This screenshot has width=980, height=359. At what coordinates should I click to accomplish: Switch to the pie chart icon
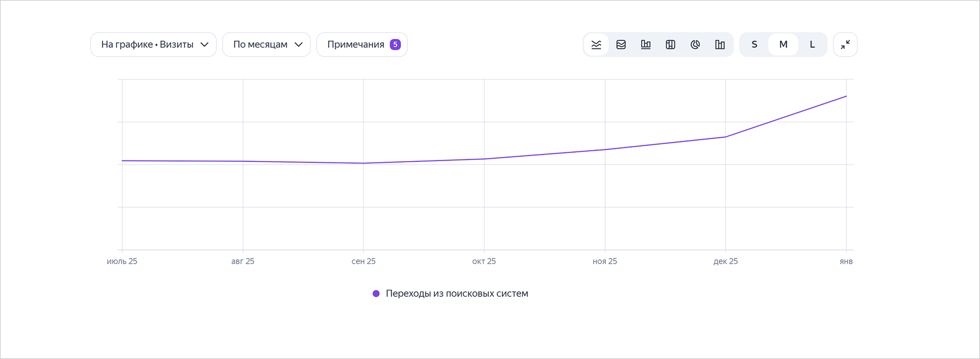[695, 44]
